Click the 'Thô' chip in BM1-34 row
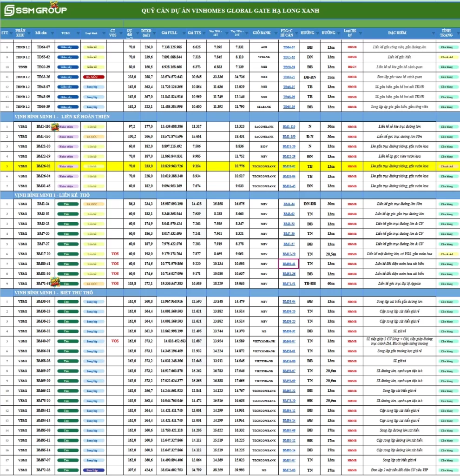This screenshot has height=476, width=460. 68,204
